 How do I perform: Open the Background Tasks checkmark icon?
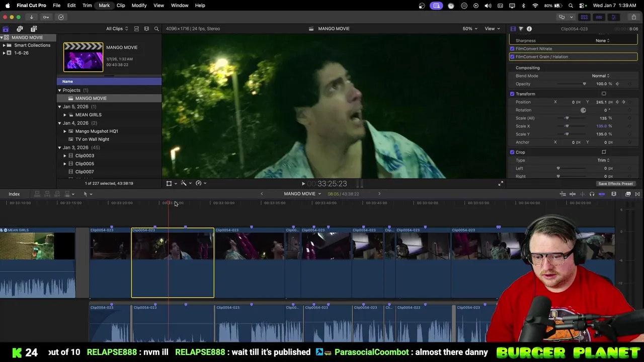[61, 17]
